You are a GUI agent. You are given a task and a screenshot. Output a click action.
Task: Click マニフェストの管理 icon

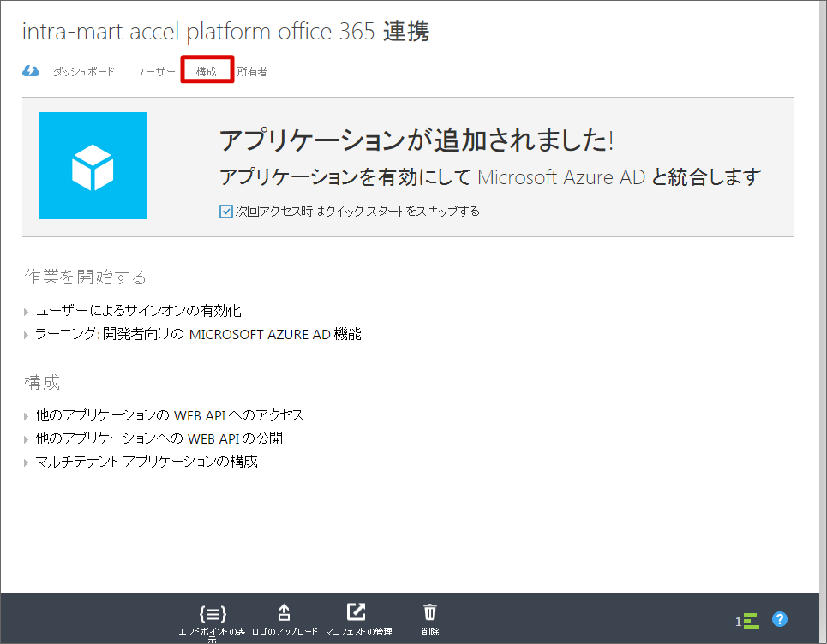point(357,612)
